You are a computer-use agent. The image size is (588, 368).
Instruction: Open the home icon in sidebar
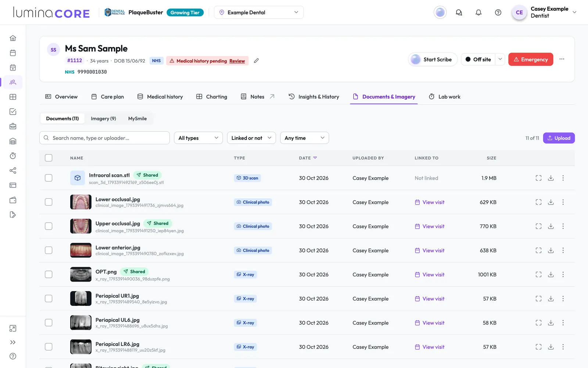tap(13, 38)
